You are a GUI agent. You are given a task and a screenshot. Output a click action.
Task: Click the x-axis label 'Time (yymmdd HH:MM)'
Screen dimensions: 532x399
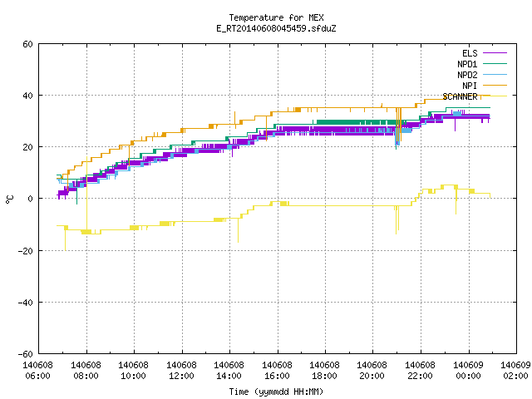(x=276, y=392)
